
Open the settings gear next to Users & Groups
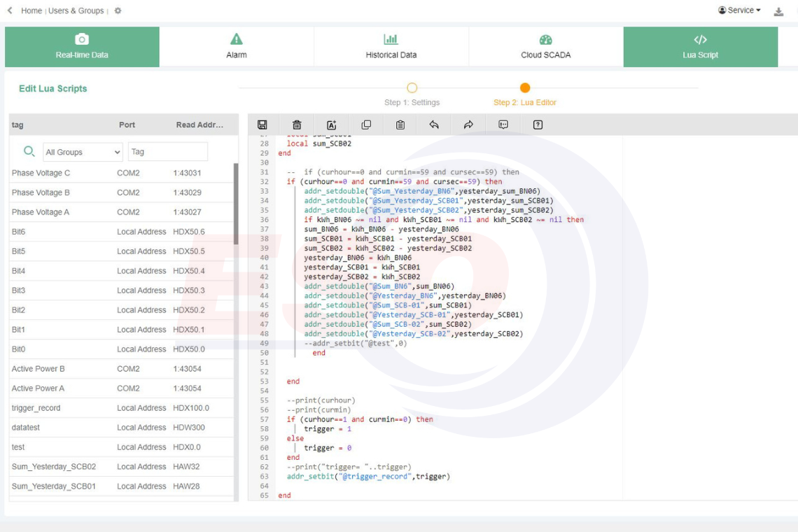click(x=118, y=11)
